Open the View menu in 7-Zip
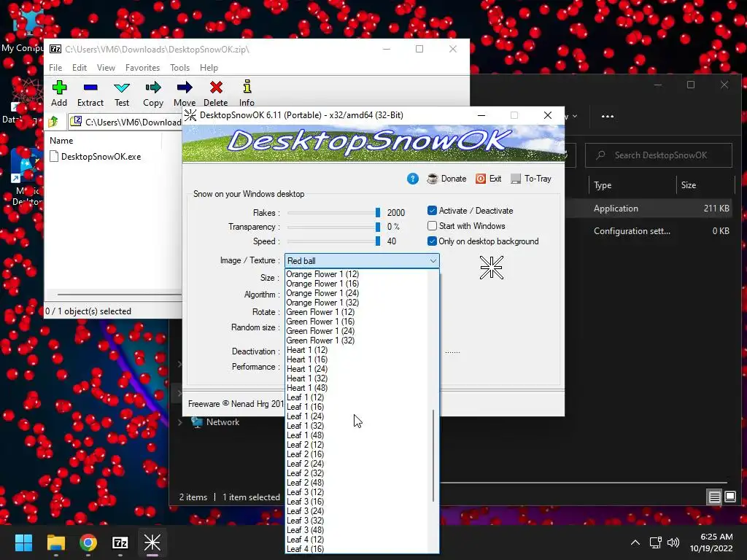747x560 pixels. pyautogui.click(x=106, y=68)
